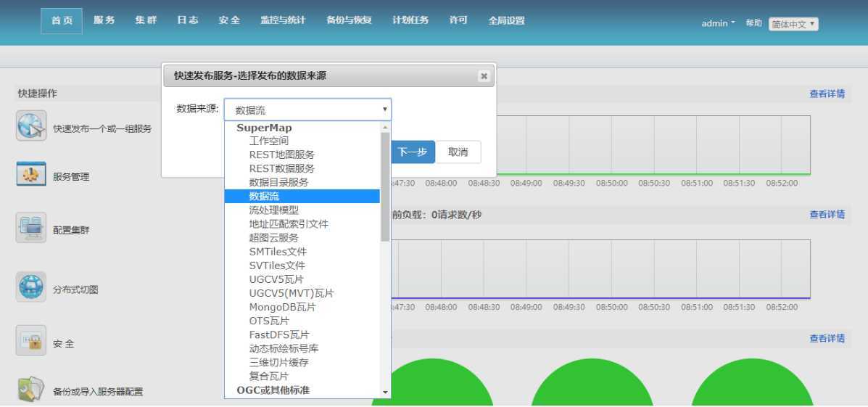Close the quick publish dialog
Viewport: 868px width, 407px height.
(484, 76)
